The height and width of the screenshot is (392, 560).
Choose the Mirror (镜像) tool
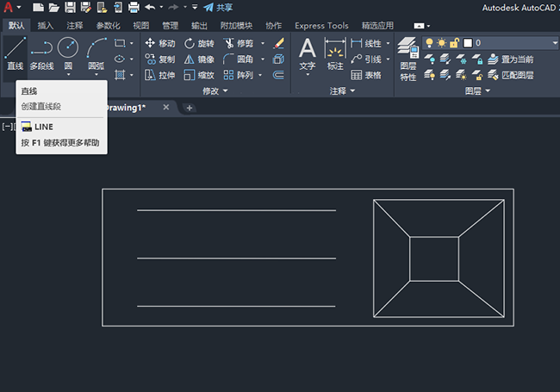coord(198,59)
